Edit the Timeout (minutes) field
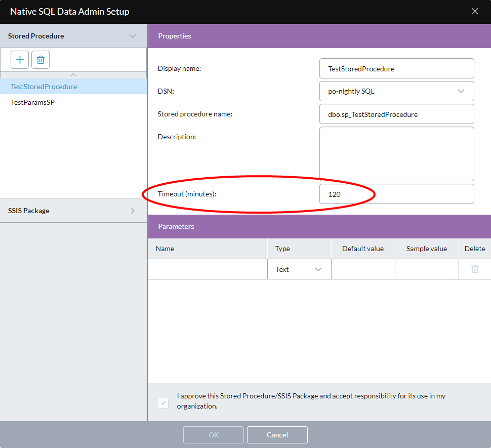Screen dimensions: 491x448 pos(396,194)
